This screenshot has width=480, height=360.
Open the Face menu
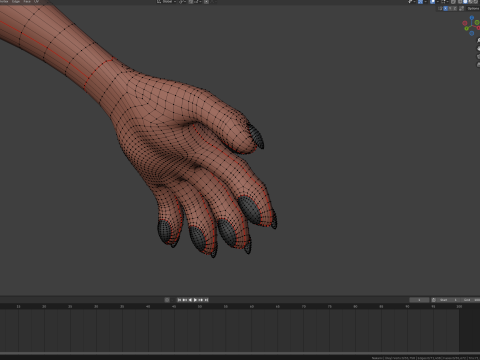27,1
